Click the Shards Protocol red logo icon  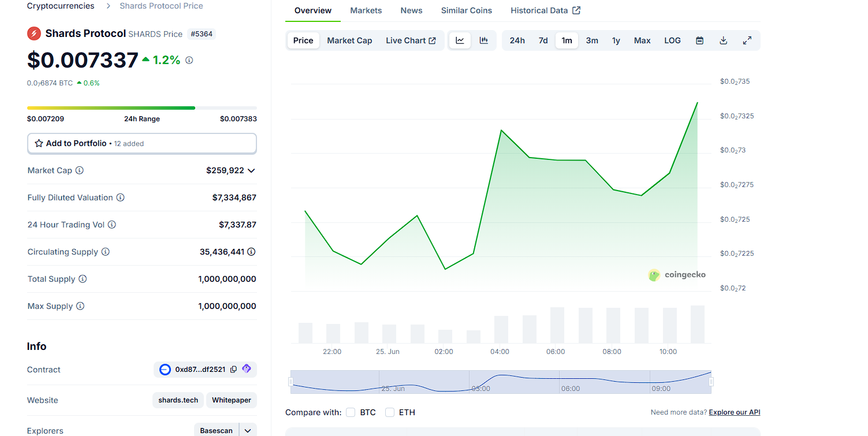(34, 33)
